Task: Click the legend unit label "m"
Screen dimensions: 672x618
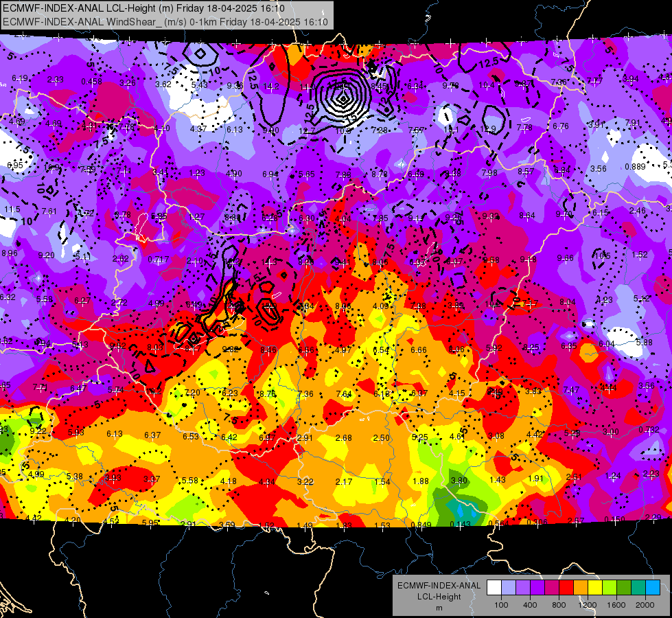Action: [x=439, y=608]
